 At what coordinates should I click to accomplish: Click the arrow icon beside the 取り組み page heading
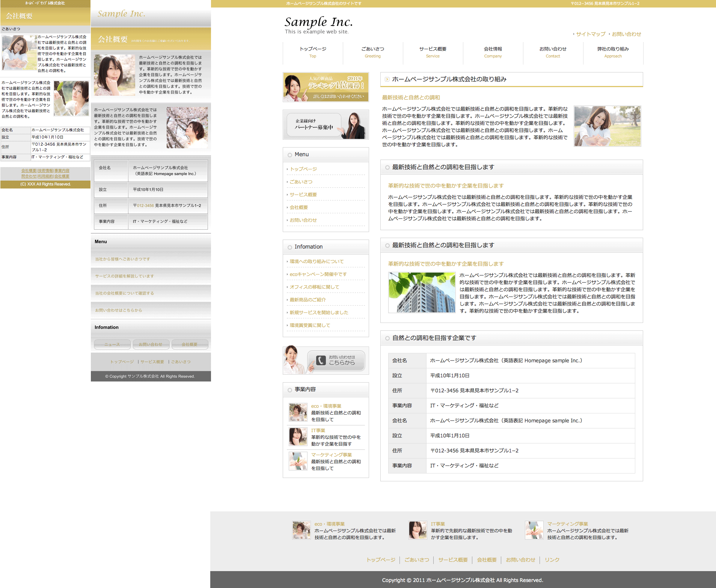coord(387,79)
